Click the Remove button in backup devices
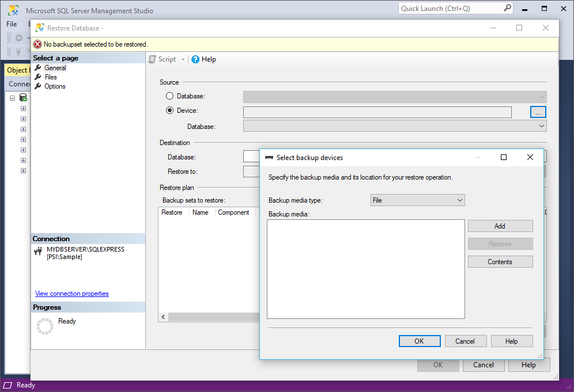574x392 pixels. pyautogui.click(x=500, y=244)
